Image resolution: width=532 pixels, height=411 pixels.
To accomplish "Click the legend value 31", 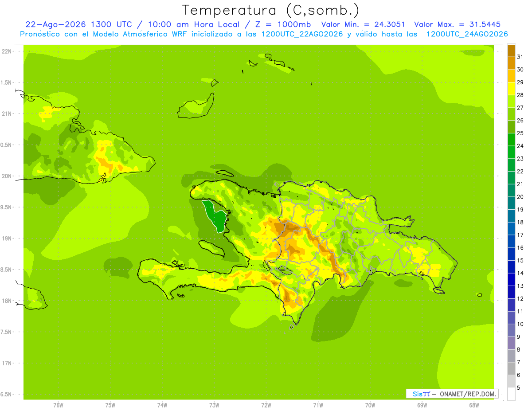I will [520, 57].
